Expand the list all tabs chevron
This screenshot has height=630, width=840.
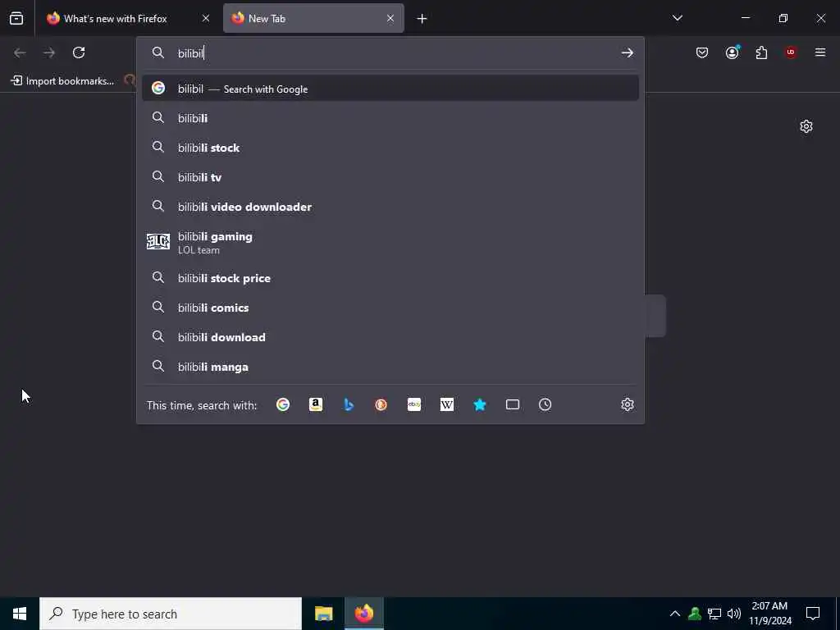click(x=677, y=18)
